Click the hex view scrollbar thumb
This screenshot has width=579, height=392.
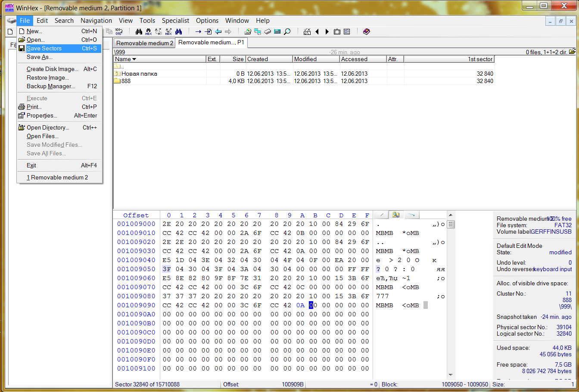click(x=451, y=224)
